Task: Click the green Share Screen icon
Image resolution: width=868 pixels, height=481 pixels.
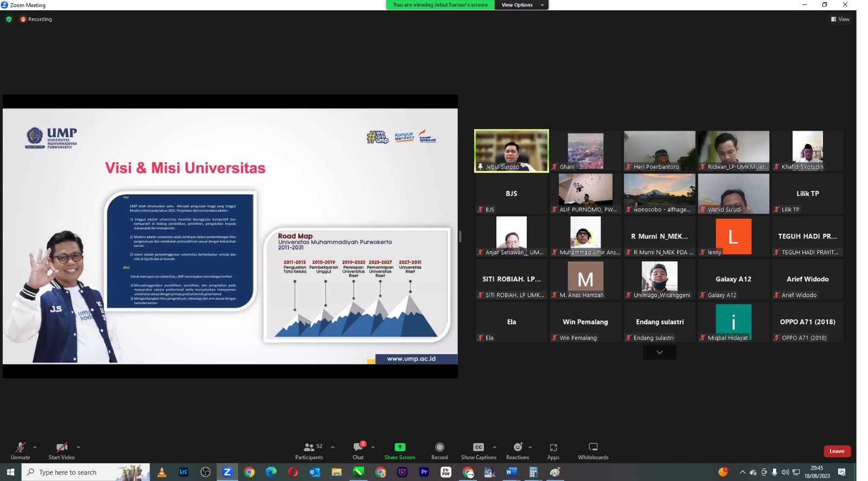Action: point(400,447)
